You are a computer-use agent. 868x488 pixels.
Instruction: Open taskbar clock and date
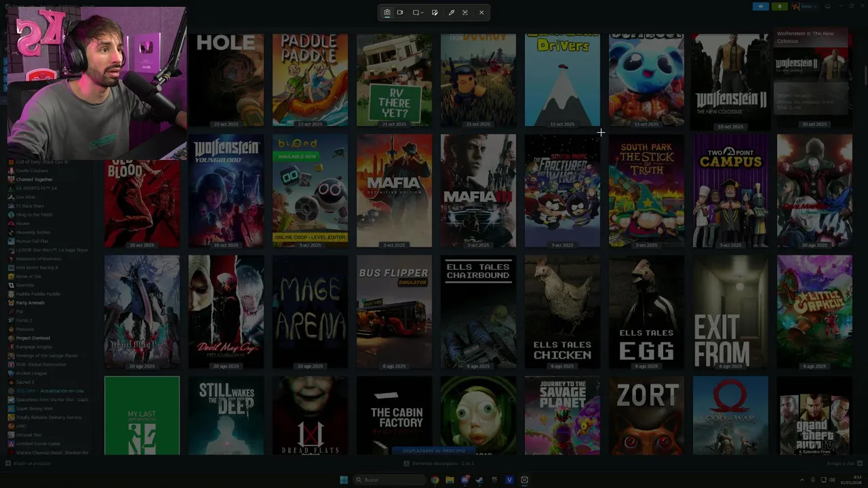point(850,480)
